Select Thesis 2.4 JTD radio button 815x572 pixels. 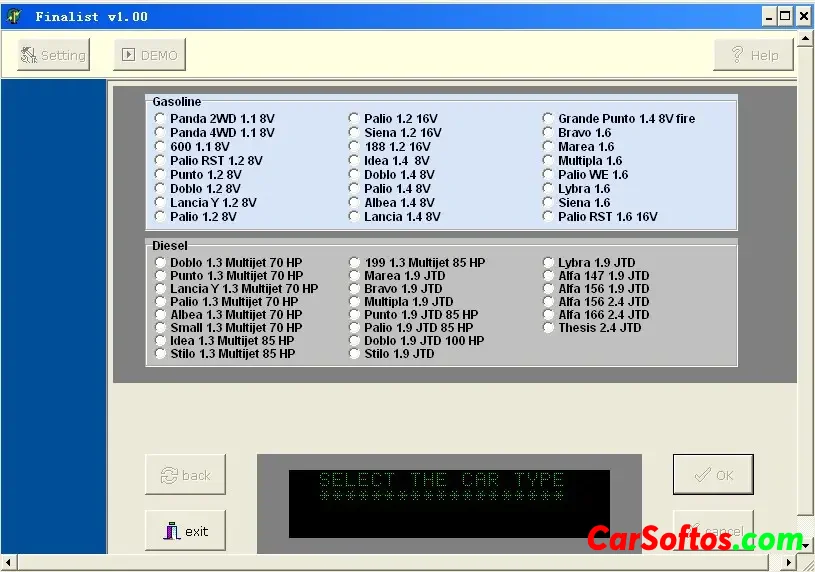pyautogui.click(x=548, y=328)
